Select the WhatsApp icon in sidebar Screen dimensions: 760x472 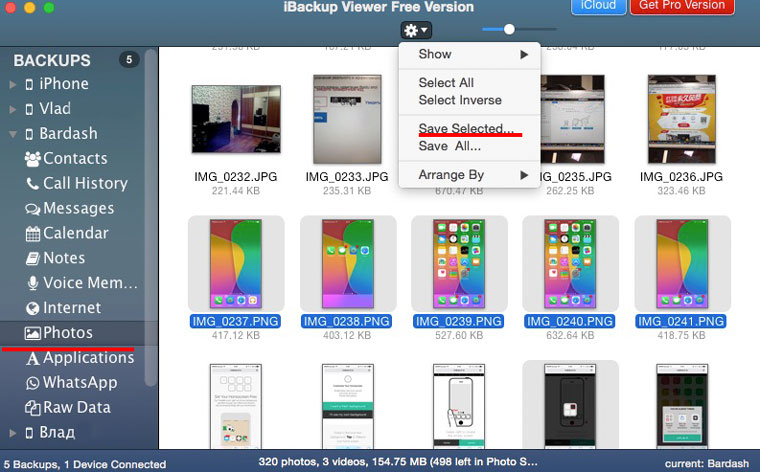(x=33, y=383)
